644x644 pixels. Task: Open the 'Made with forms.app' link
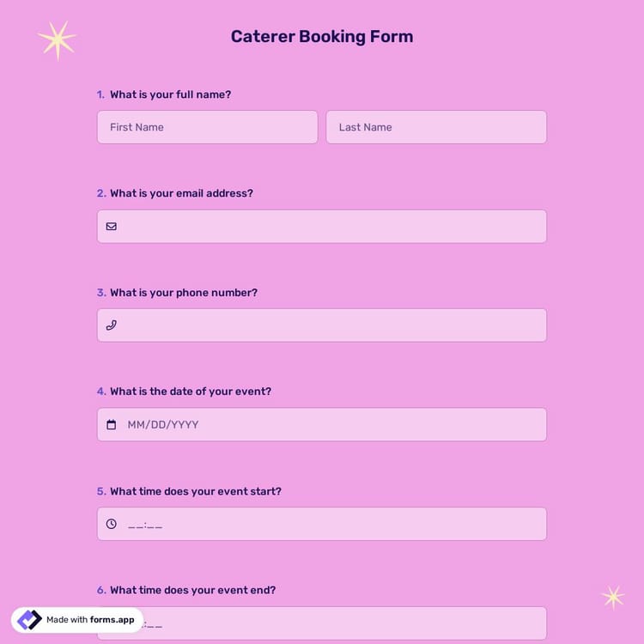click(90, 620)
